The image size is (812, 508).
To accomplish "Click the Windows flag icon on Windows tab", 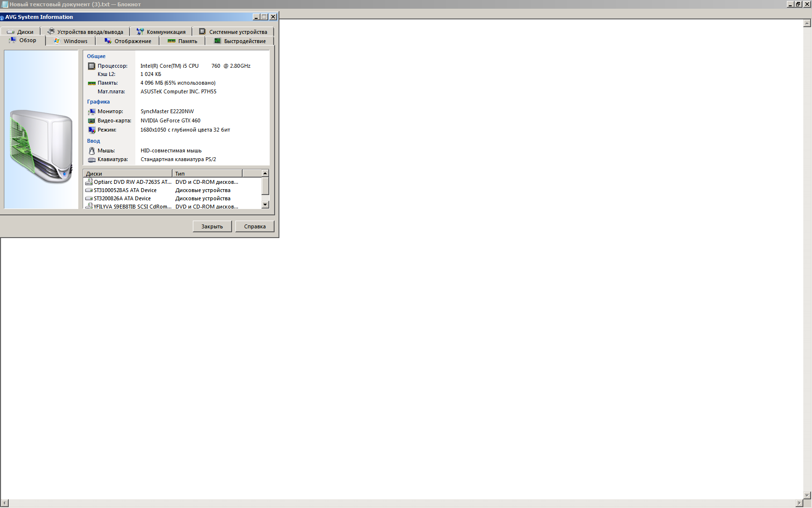I will point(57,41).
